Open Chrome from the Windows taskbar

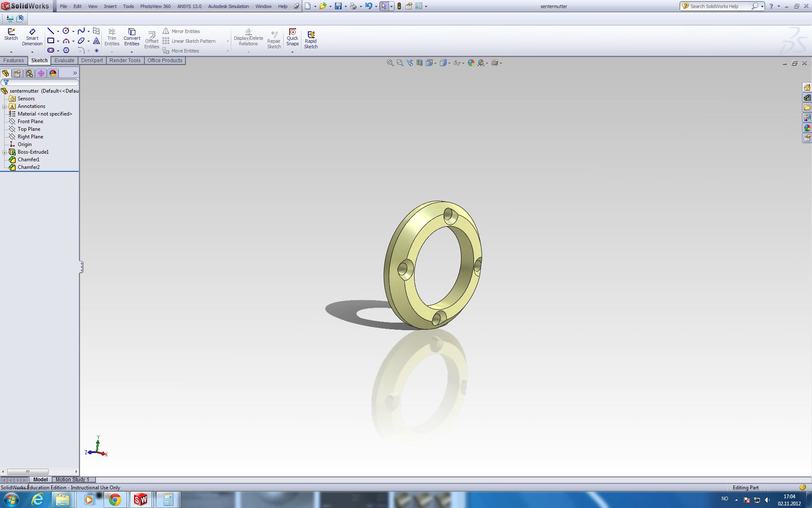coord(115,500)
